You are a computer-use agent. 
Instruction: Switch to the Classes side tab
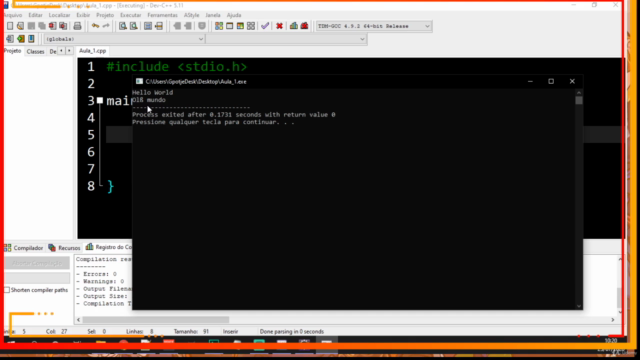(35, 51)
